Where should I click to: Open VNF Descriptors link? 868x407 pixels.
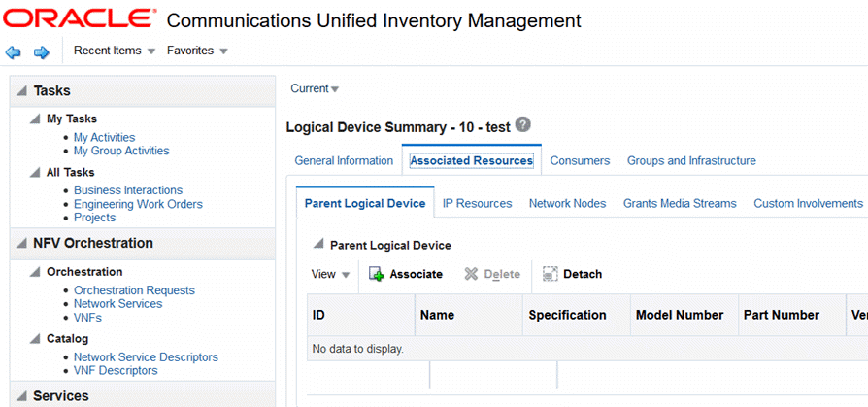116,370
